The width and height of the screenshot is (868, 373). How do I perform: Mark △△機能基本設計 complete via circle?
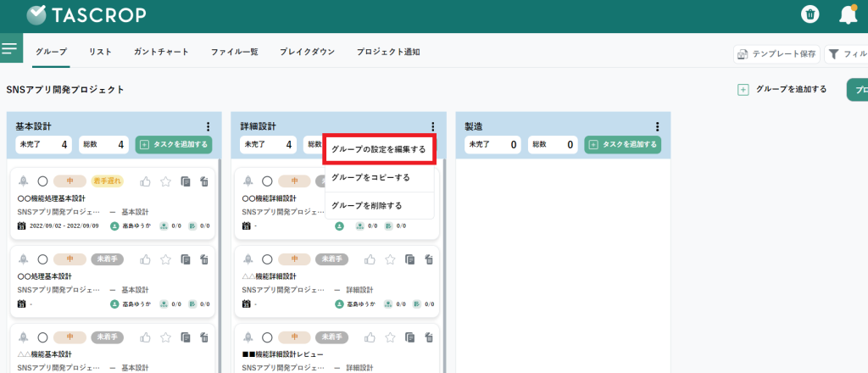[42, 337]
